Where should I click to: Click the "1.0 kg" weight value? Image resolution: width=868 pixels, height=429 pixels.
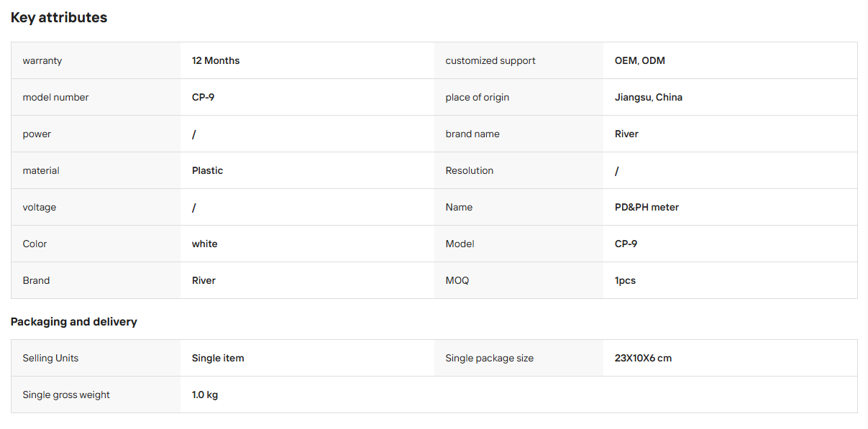coord(205,395)
